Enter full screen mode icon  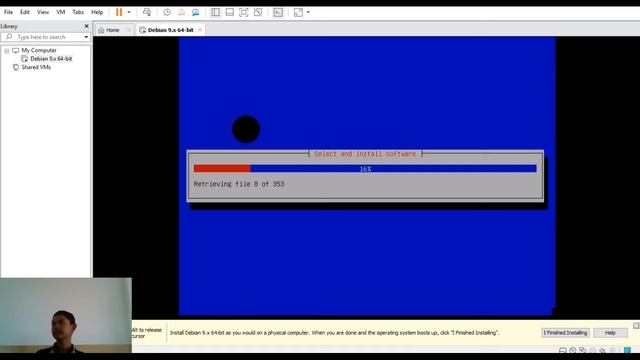[x=244, y=12]
